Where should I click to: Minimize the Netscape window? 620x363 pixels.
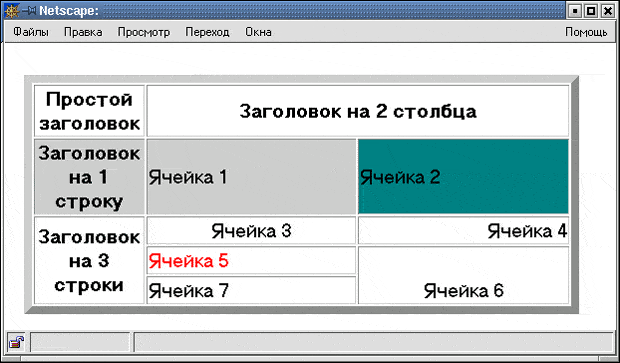pos(574,11)
